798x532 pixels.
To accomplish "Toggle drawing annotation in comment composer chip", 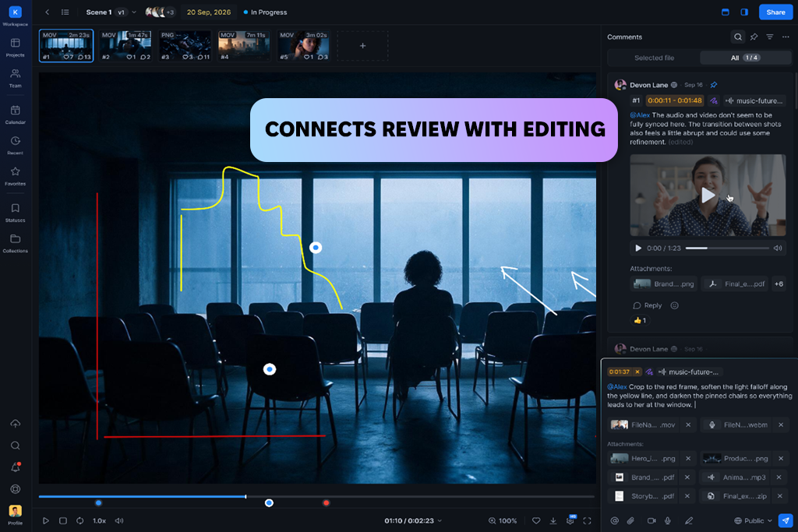I will pyautogui.click(x=649, y=372).
